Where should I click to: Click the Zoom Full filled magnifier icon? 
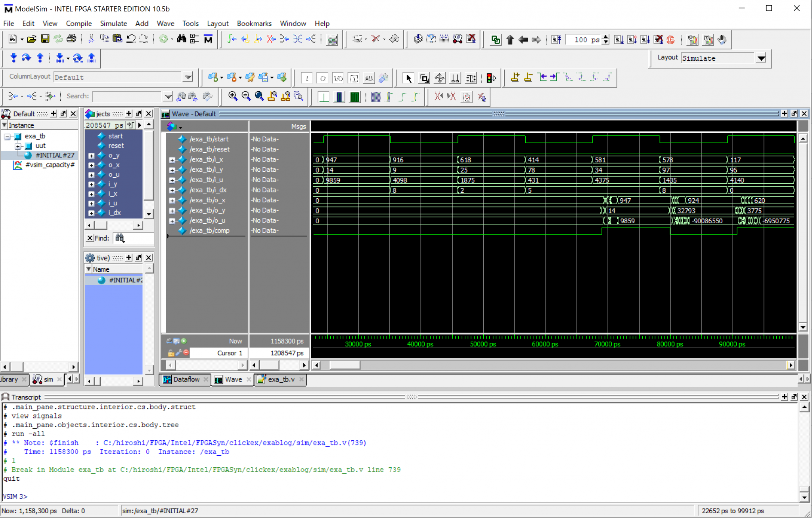(259, 96)
